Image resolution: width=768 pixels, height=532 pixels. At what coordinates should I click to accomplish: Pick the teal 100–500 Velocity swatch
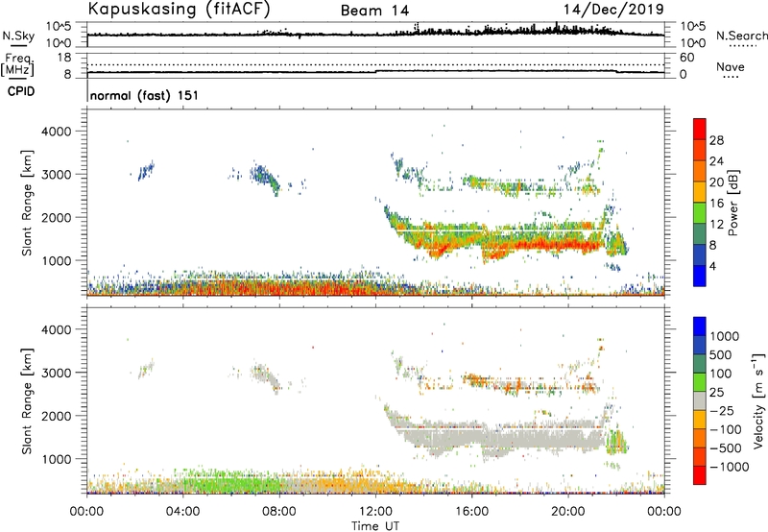700,365
